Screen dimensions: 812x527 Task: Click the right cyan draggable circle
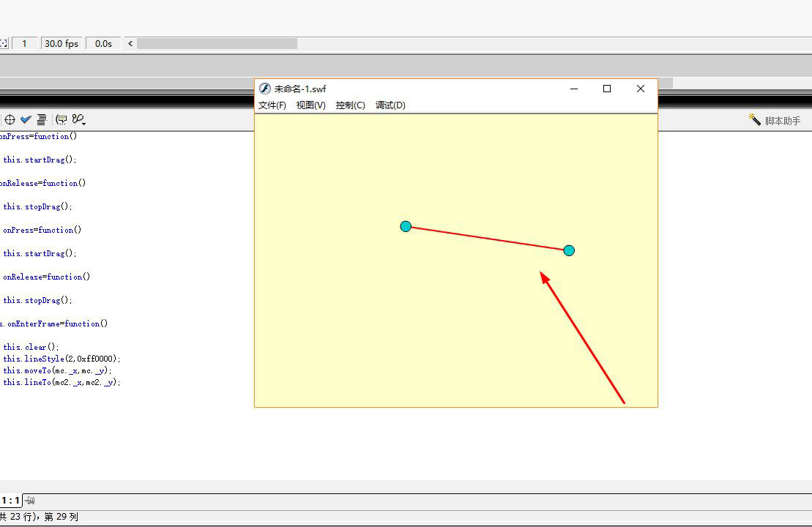coord(569,250)
